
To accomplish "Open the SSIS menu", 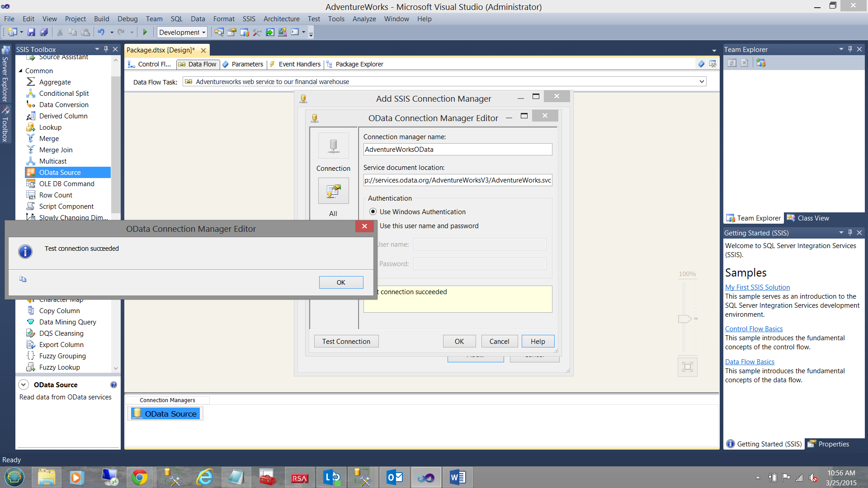I will click(249, 19).
